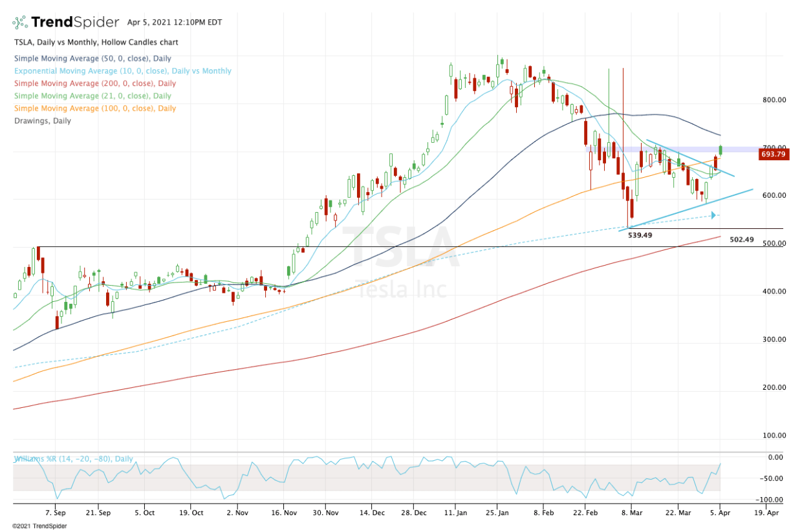
Task: Click the Simple Moving Average 21 legend label
Action: 92,96
